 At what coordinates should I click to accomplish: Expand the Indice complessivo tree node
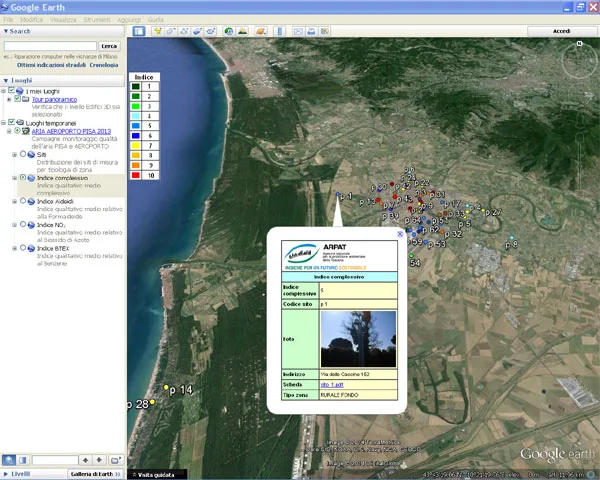pyautogui.click(x=15, y=178)
